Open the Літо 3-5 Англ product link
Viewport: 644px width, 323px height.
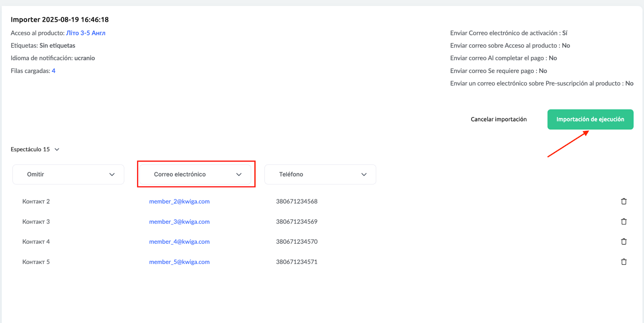[86, 33]
